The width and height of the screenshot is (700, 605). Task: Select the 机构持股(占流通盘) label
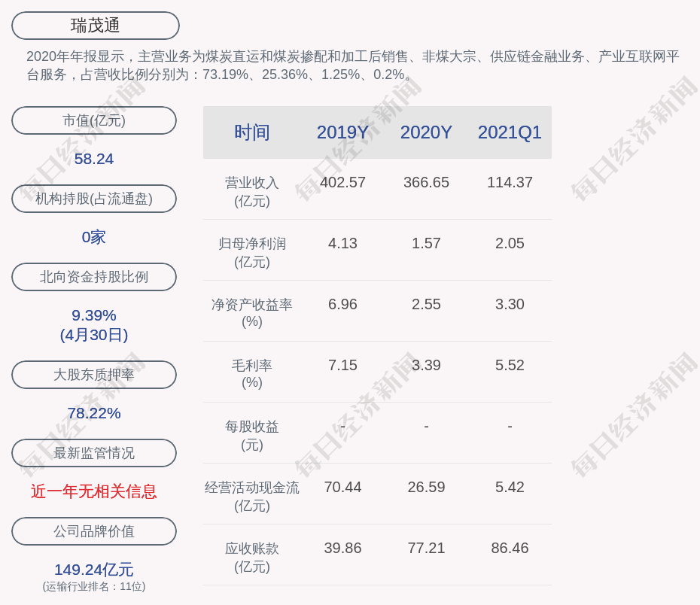(x=94, y=199)
